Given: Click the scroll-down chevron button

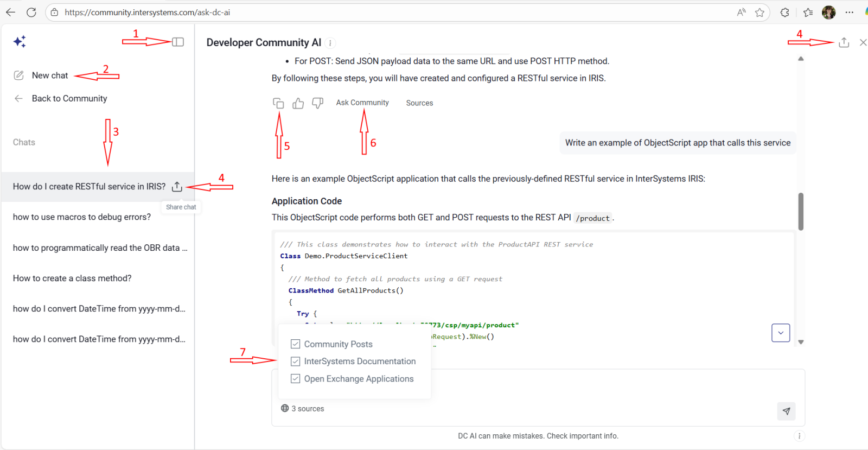Looking at the screenshot, I should click(x=781, y=333).
